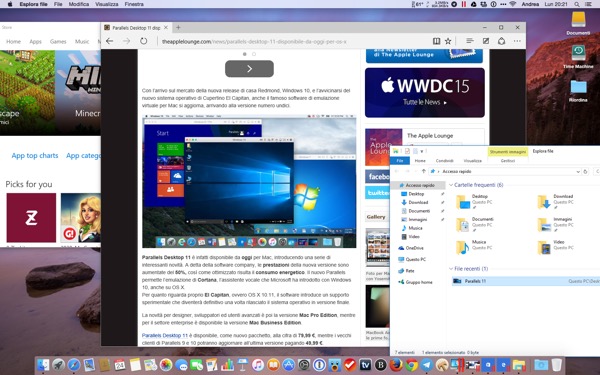Open Immagini folder tile in Cartelle frequenti
The width and height of the screenshot is (600, 375).
[556, 224]
